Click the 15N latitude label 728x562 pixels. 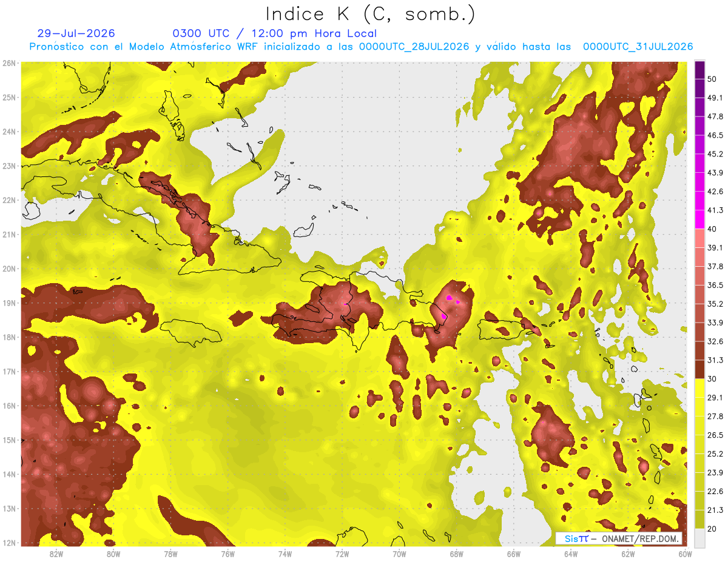point(9,440)
